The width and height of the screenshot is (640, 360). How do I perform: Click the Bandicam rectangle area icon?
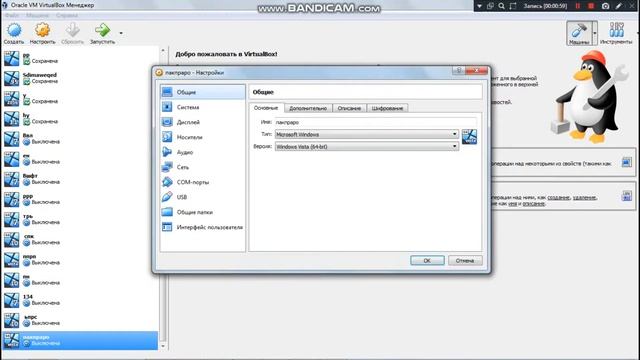coord(513,6)
